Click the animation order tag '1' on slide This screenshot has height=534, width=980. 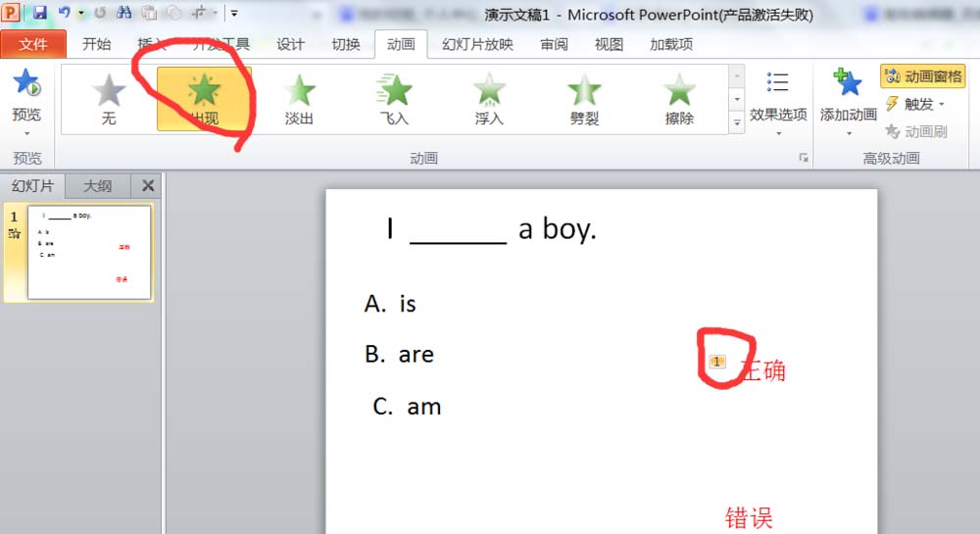pyautogui.click(x=717, y=361)
